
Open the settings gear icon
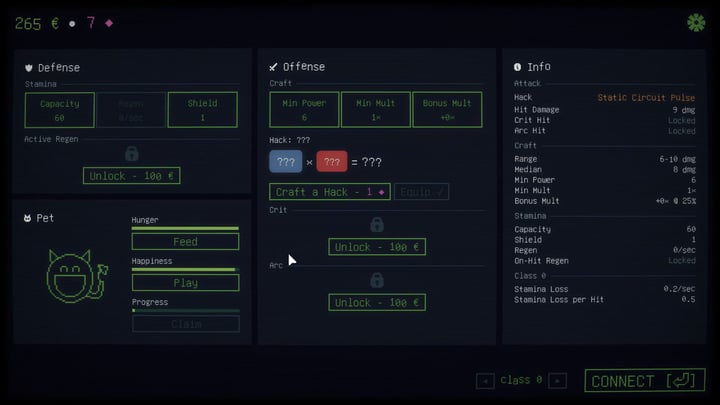pos(696,23)
